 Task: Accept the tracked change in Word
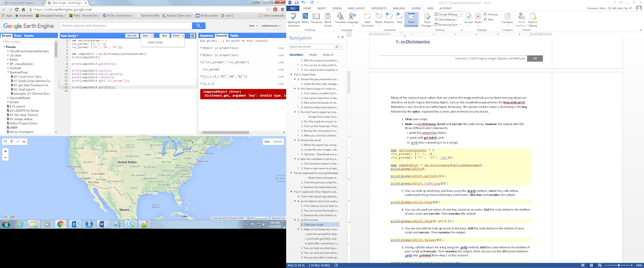point(469,19)
